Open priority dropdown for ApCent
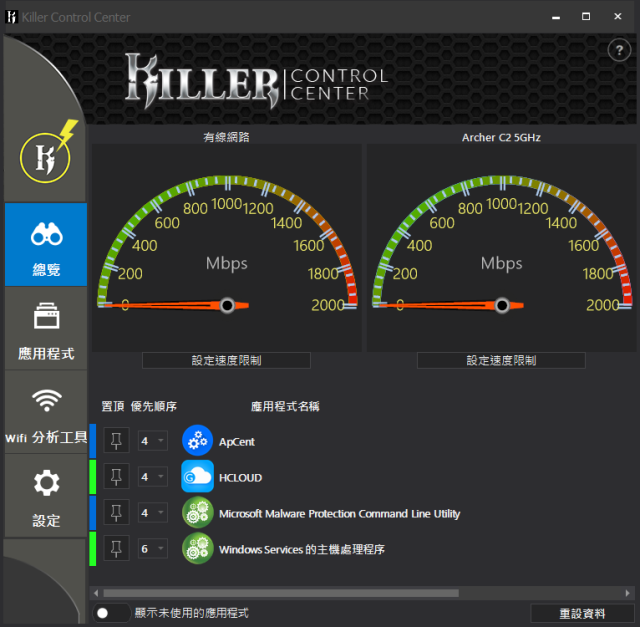640x627 pixels. [x=153, y=440]
